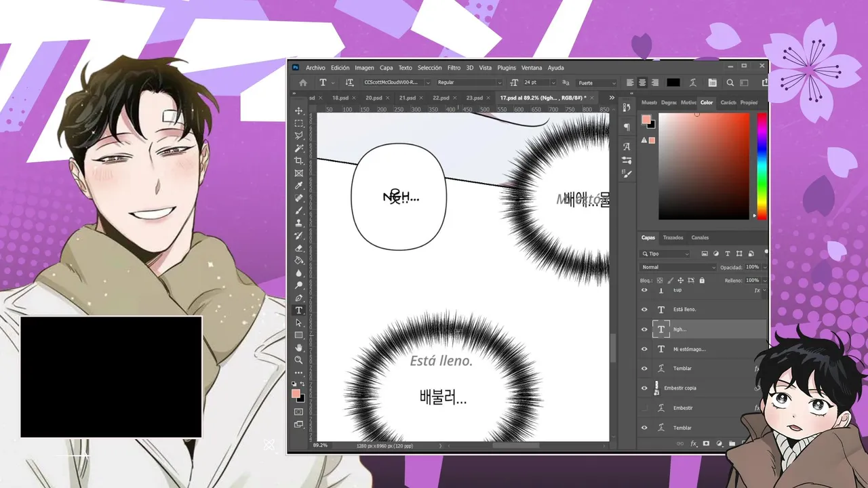Image resolution: width=868 pixels, height=488 pixels.
Task: Toggle Quick Mask mode icon
Action: 298,411
